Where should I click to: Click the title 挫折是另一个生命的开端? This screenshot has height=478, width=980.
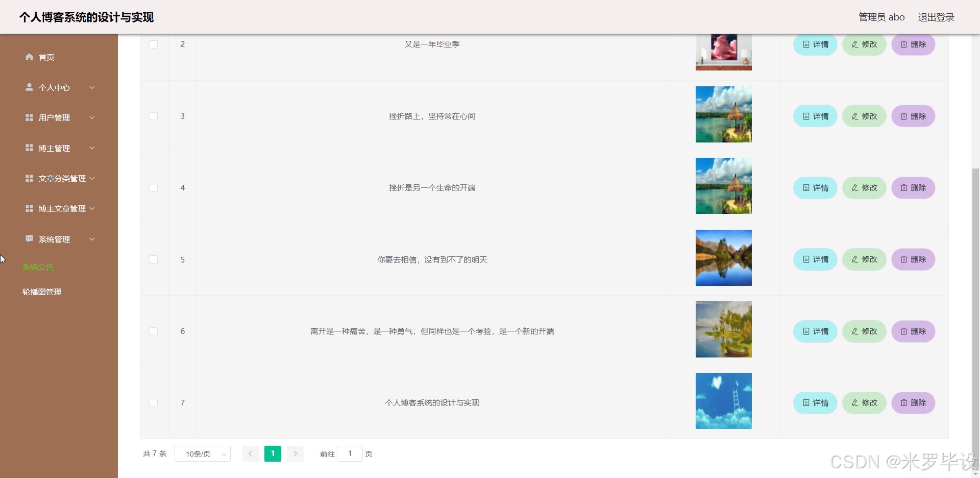(432, 188)
